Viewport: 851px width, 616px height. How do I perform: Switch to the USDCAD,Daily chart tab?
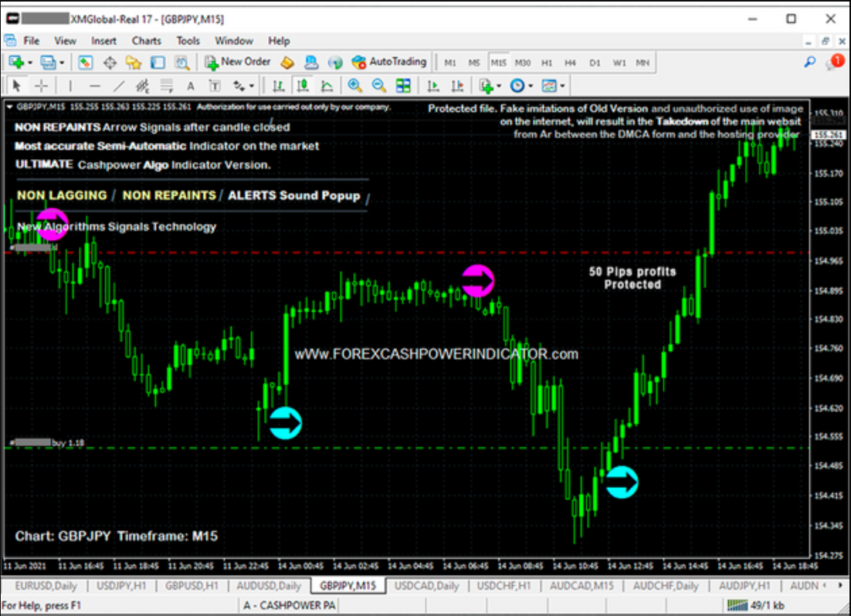tap(426, 586)
